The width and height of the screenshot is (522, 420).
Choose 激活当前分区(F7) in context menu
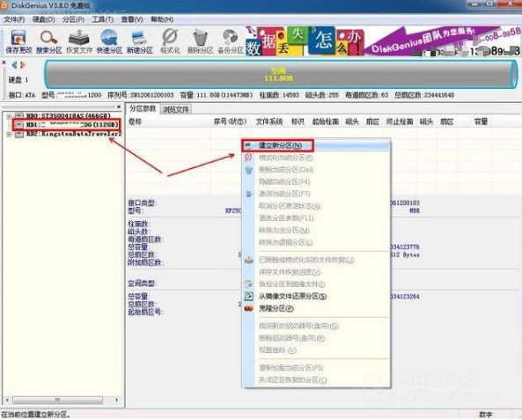pyautogui.click(x=316, y=194)
